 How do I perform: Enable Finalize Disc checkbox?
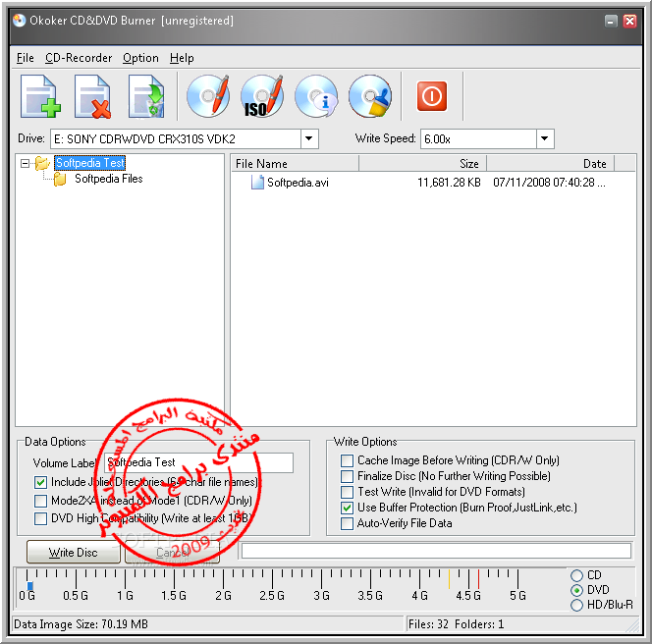pos(347,476)
